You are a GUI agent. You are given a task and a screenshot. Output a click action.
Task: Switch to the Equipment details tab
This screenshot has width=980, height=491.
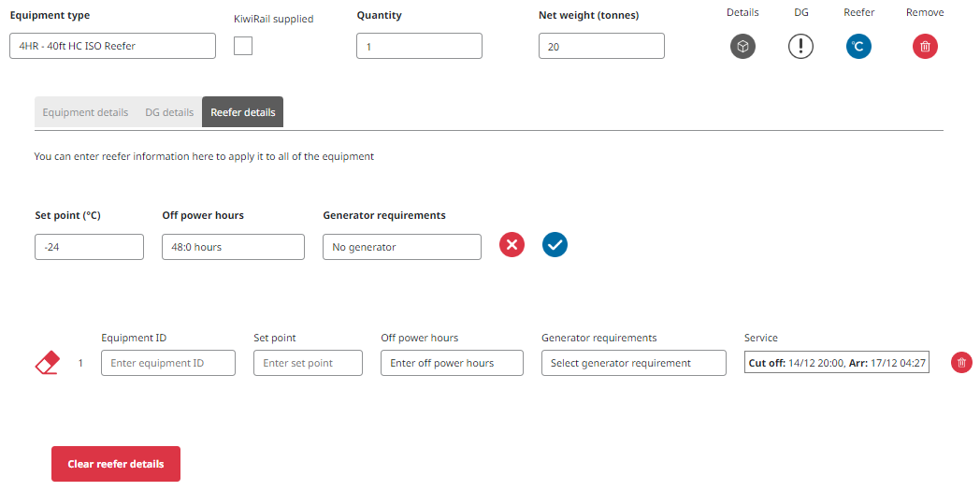85,112
